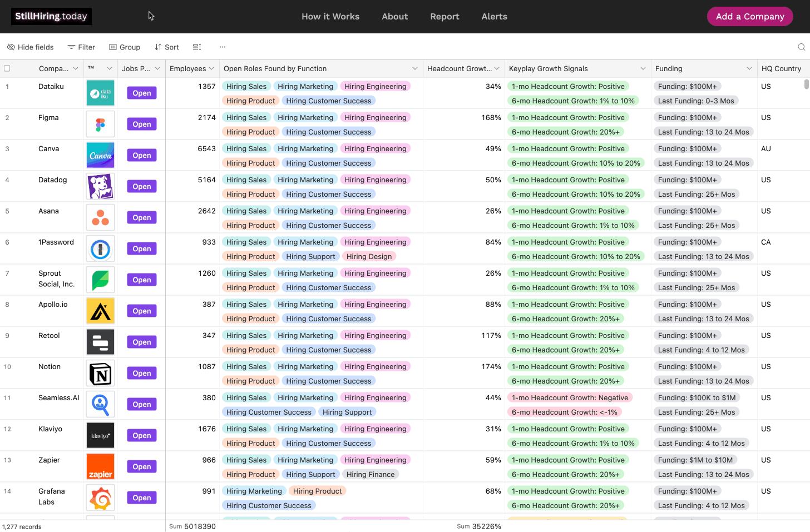
Task: Open the Group options
Action: click(125, 47)
